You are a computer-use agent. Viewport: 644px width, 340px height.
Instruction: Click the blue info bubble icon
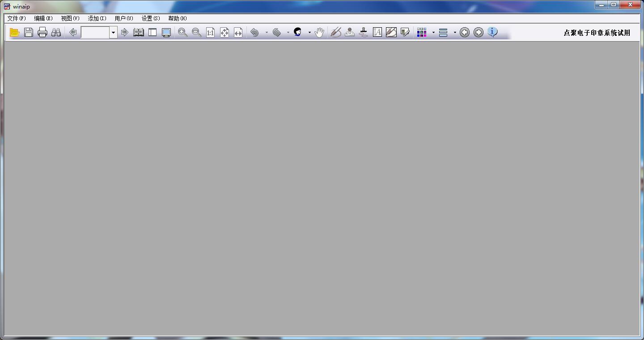click(492, 32)
